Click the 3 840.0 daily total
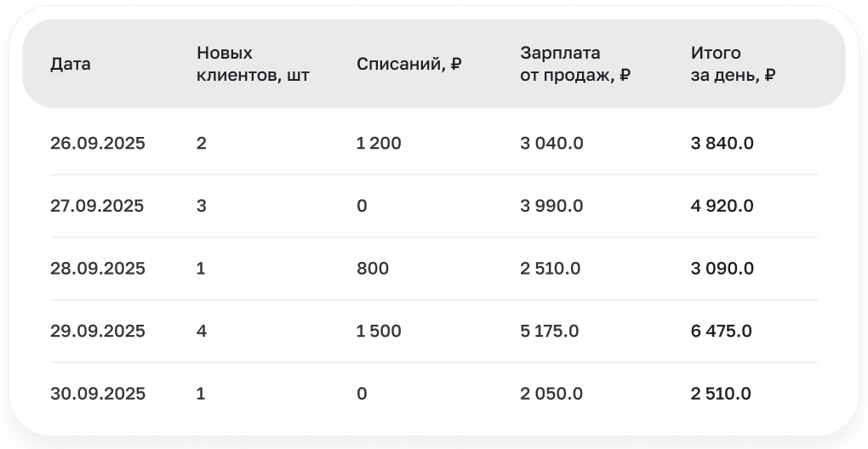 722,143
